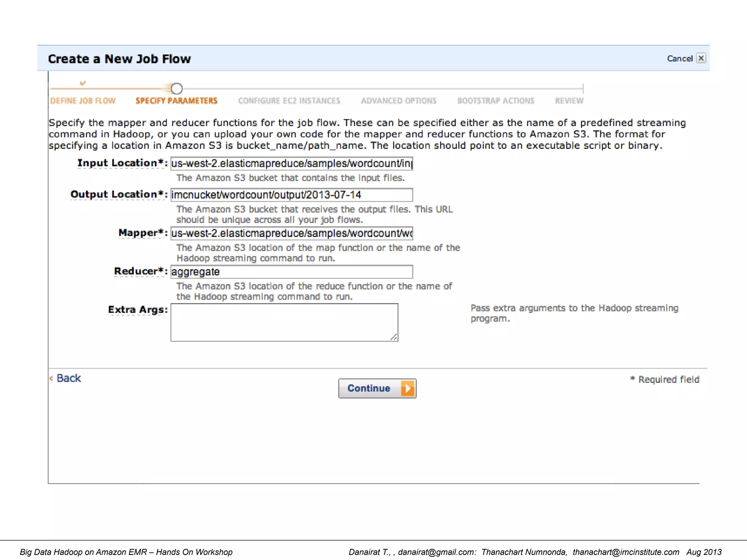This screenshot has height=560, width=747.
Task: Click the thanachart@imcinstitute.com footer text
Action: pos(626,552)
